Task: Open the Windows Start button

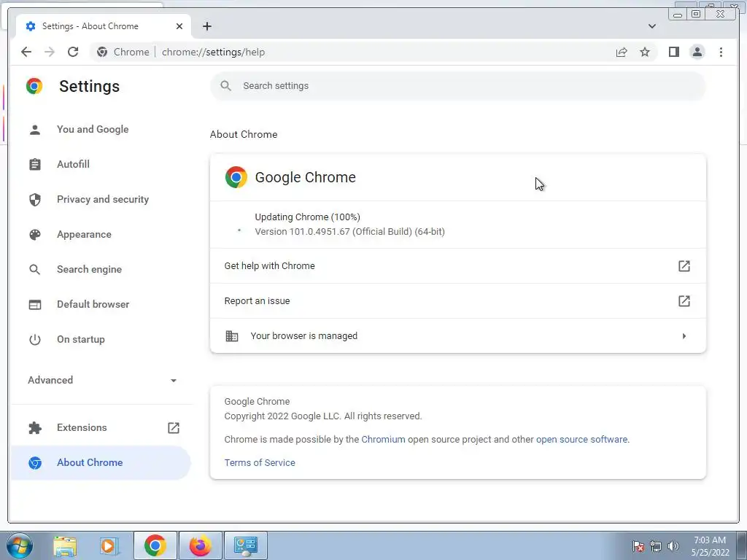Action: [x=19, y=545]
